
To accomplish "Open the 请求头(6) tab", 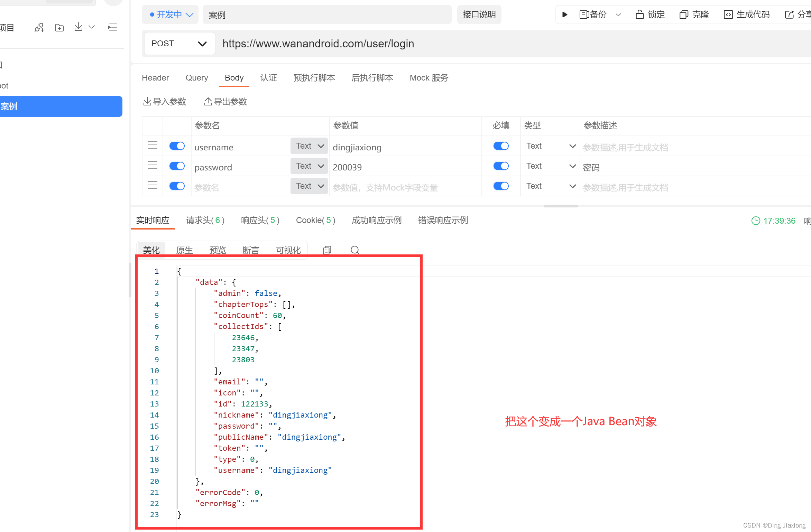I will pos(205,220).
